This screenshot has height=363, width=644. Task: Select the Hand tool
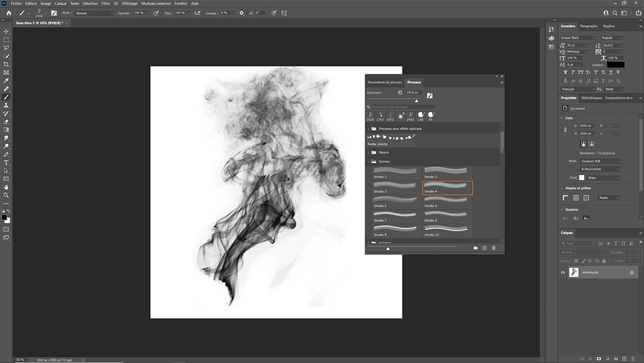(6, 187)
